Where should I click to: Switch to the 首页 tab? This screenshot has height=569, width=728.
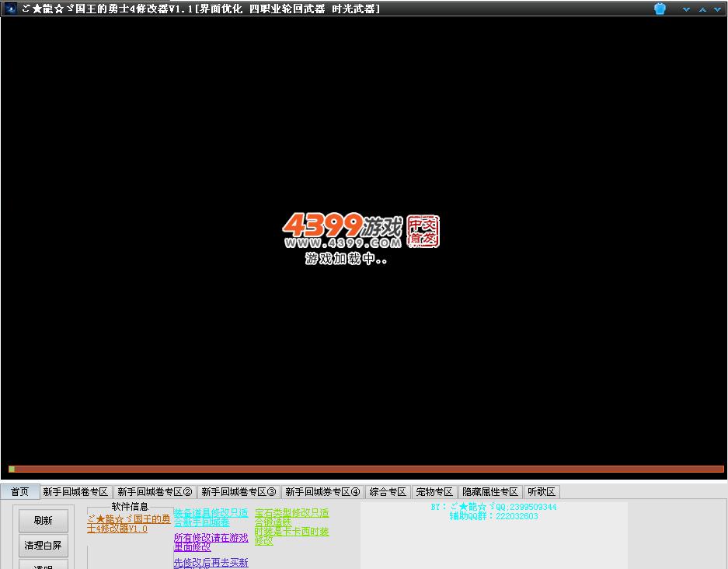tap(20, 491)
